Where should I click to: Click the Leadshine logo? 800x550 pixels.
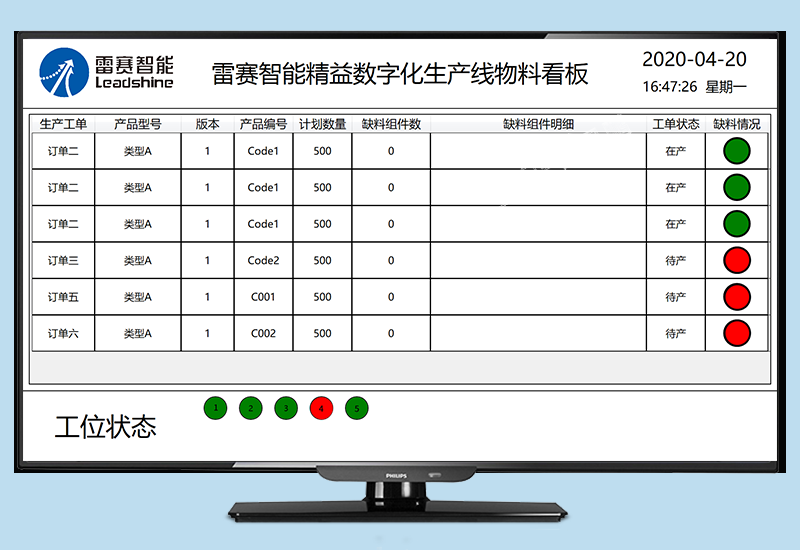[x=107, y=72]
